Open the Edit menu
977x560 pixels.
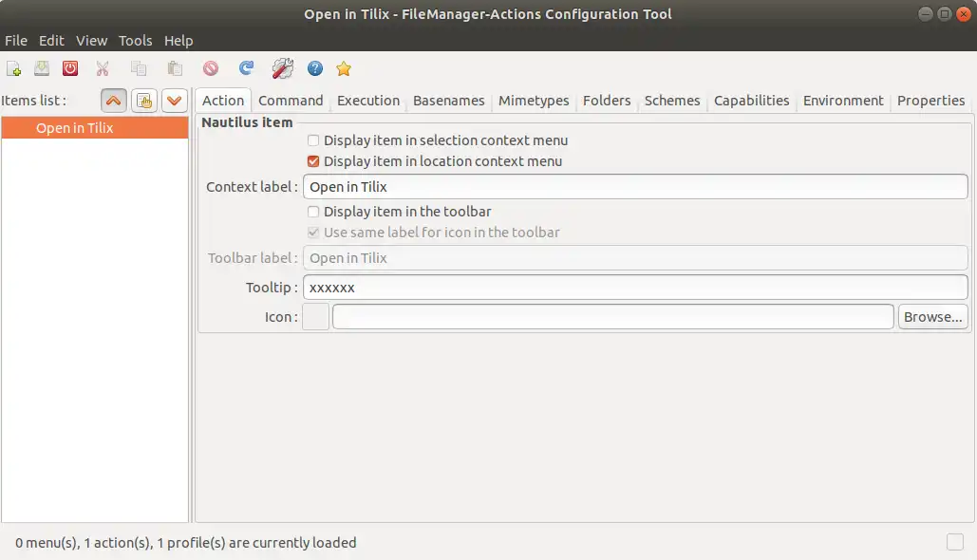tap(51, 41)
